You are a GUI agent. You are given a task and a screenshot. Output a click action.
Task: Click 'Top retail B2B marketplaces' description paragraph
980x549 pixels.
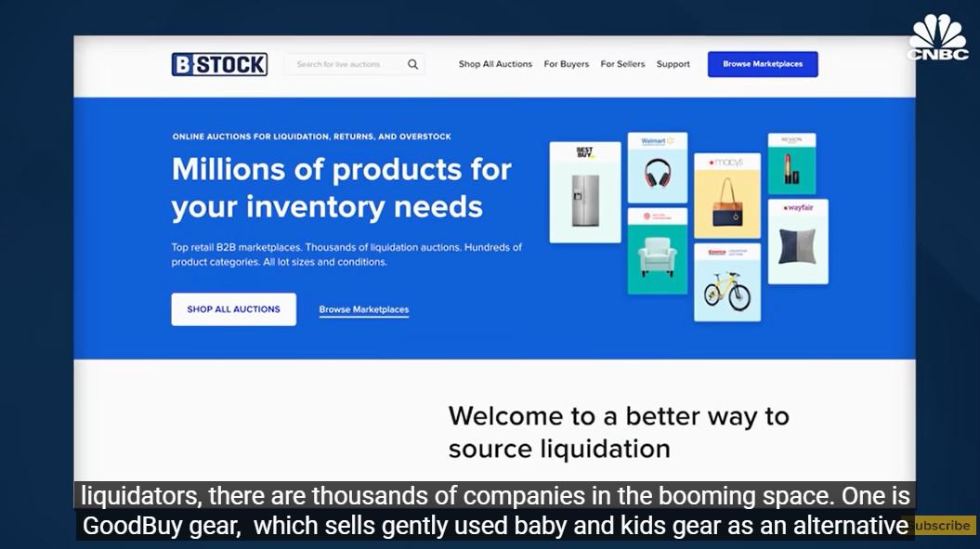346,255
